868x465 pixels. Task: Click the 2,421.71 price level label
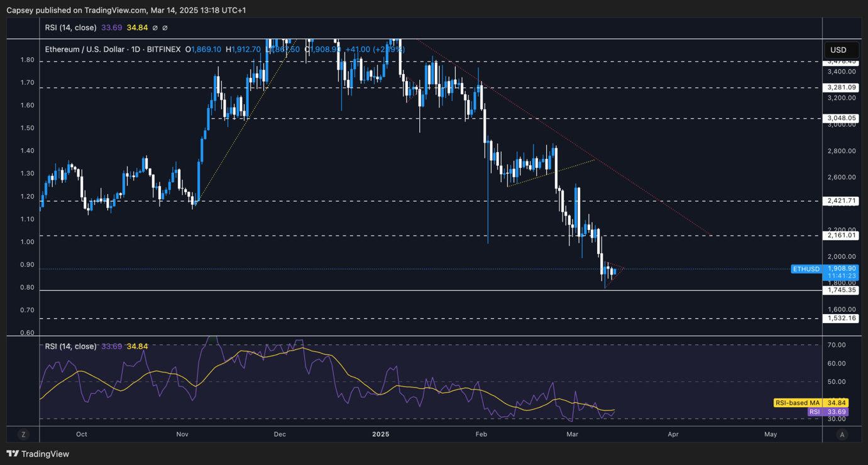pyautogui.click(x=842, y=201)
